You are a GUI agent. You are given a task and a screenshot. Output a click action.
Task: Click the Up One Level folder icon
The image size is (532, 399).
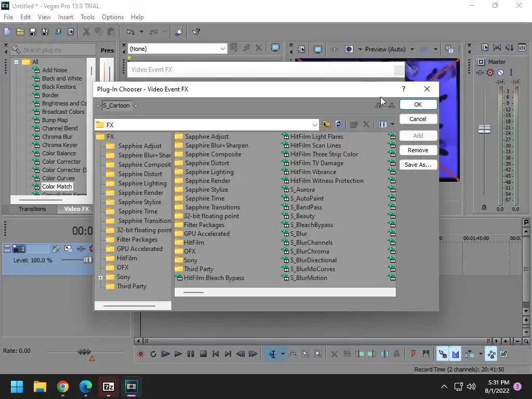[x=326, y=124]
